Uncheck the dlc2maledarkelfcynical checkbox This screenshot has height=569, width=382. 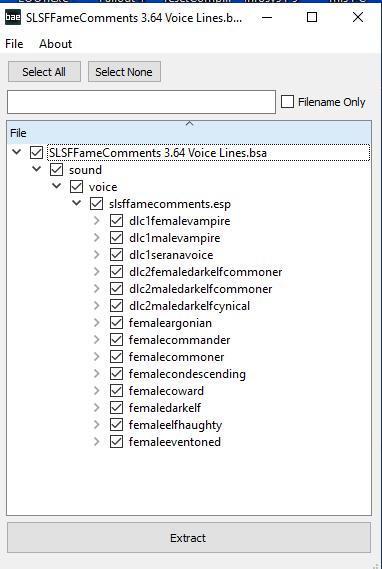click(116, 306)
